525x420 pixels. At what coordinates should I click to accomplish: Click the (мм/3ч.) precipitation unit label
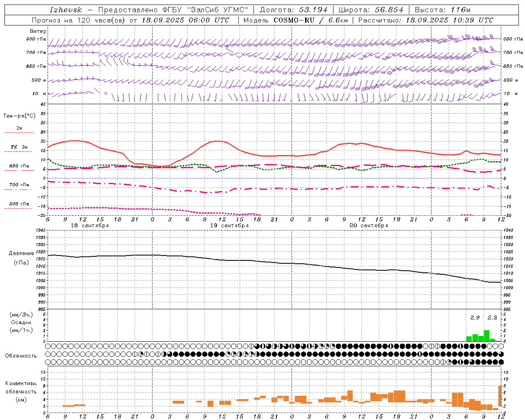(x=21, y=315)
